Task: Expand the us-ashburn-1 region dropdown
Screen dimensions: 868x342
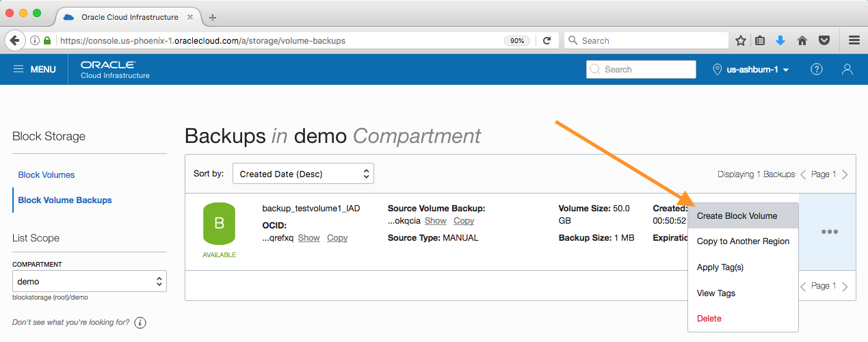Action: [x=752, y=70]
